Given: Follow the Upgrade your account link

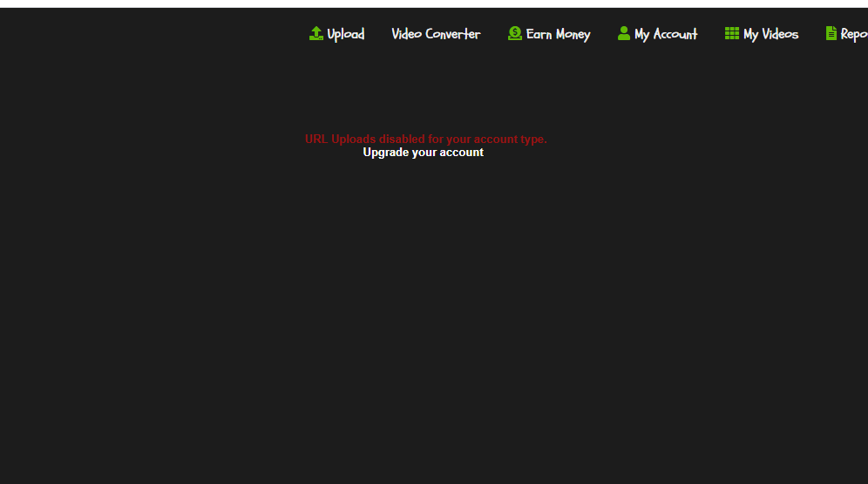Looking at the screenshot, I should click(423, 153).
